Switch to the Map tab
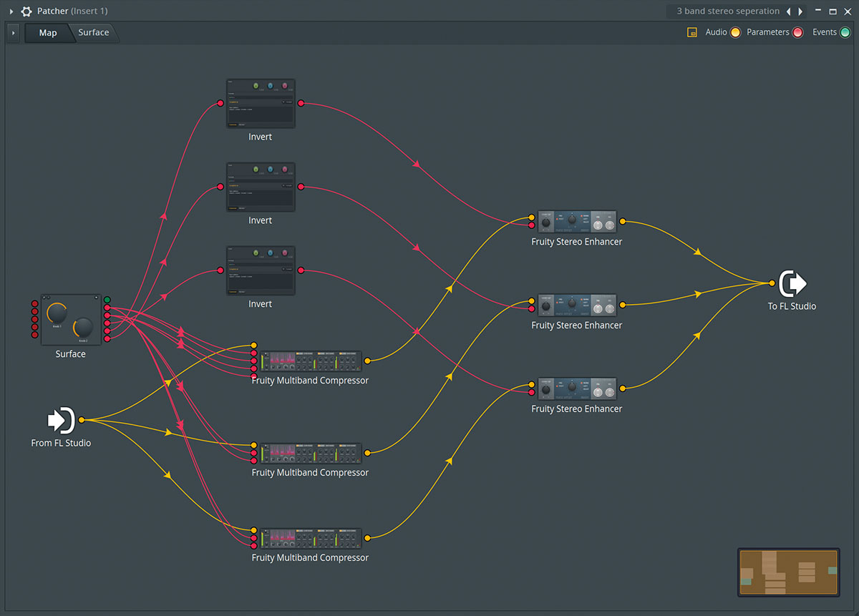Viewport: 859px width, 616px height. pyautogui.click(x=48, y=33)
